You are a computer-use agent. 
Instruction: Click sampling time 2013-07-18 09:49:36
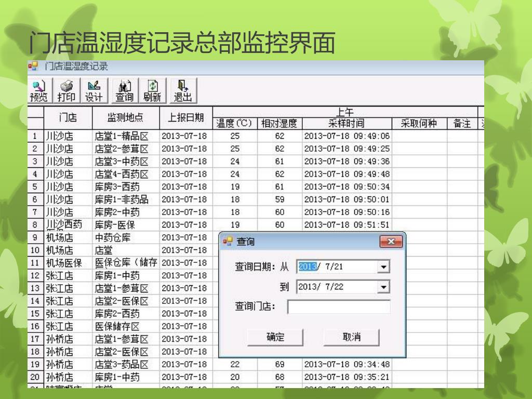pos(347,162)
